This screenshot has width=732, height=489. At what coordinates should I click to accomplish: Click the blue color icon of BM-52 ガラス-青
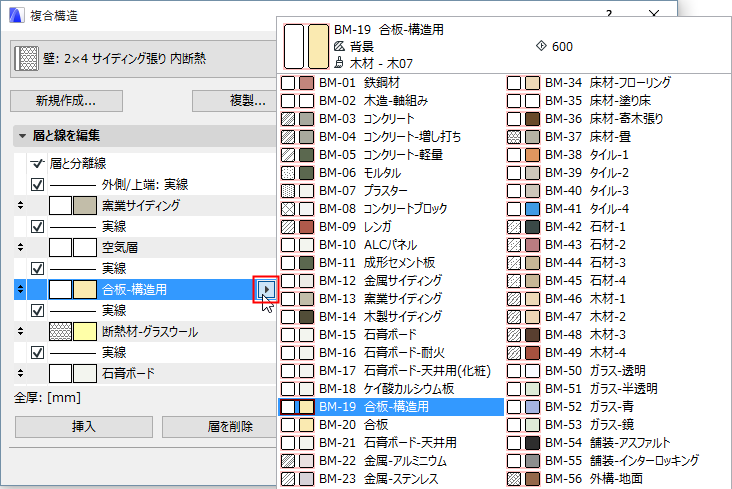(x=533, y=407)
